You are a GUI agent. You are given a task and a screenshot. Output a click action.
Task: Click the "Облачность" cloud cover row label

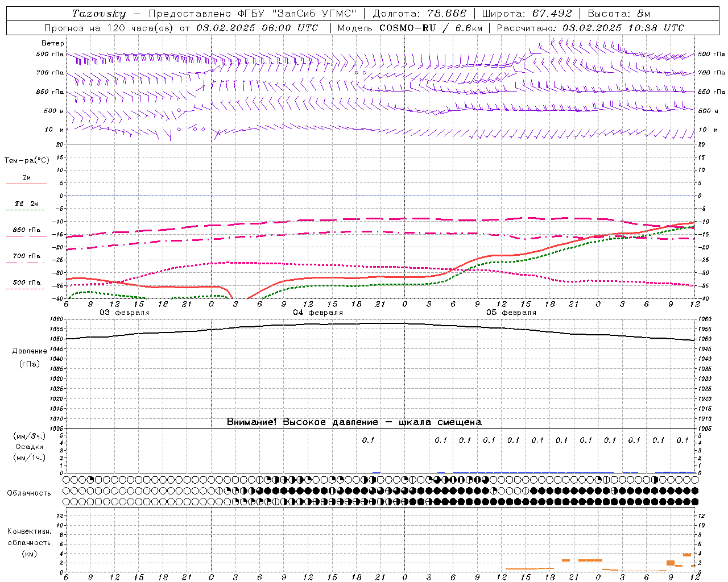point(29,493)
